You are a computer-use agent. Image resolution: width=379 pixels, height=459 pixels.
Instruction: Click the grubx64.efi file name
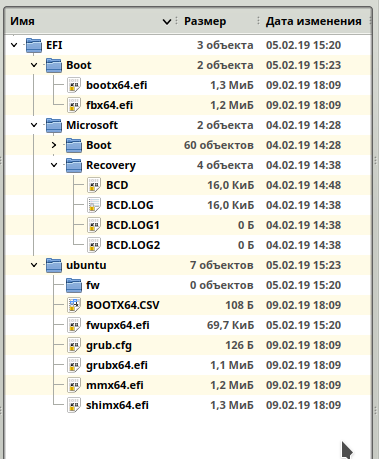117,365
